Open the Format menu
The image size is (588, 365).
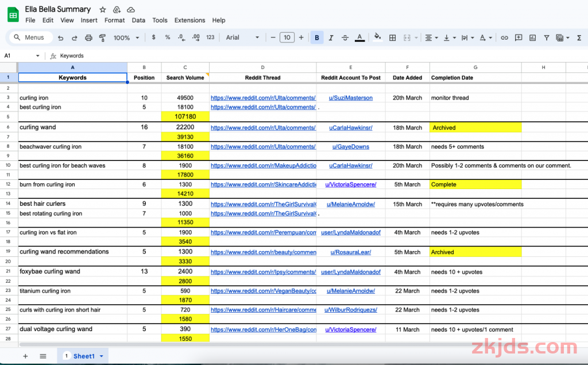click(x=114, y=20)
